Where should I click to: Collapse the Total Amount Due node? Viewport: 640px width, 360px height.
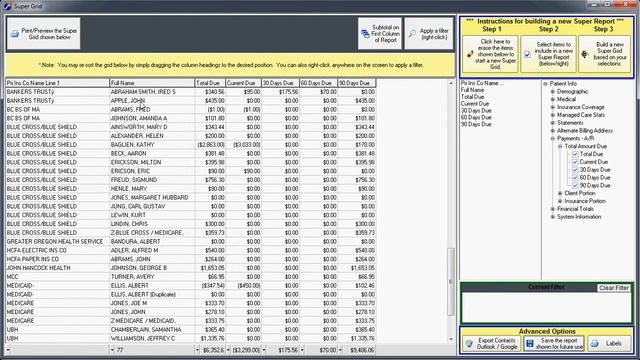pyautogui.click(x=560, y=146)
